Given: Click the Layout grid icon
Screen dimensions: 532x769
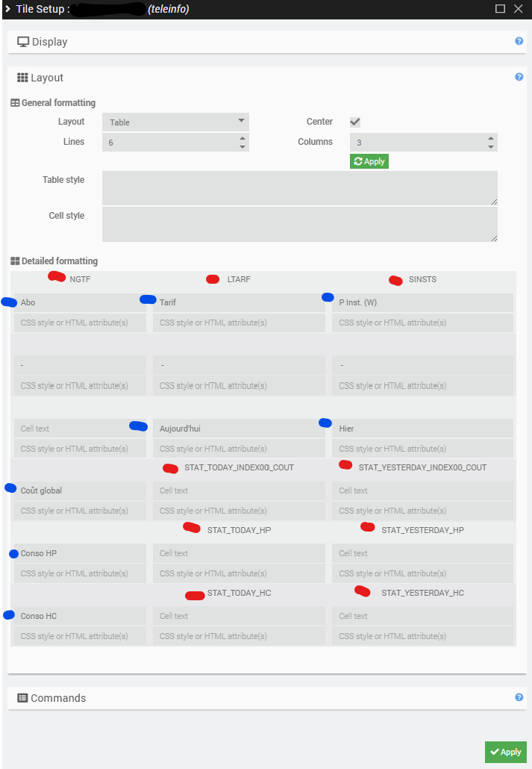Looking at the screenshot, I should pos(22,78).
